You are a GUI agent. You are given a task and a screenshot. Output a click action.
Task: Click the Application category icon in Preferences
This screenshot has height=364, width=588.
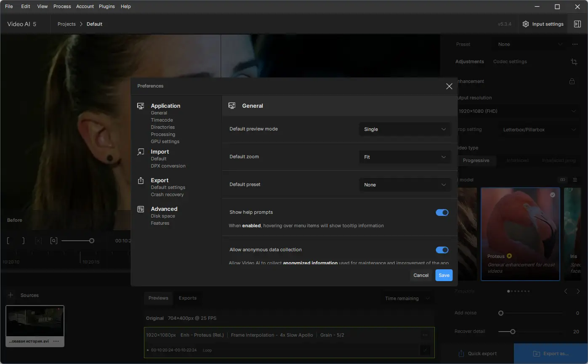coord(141,106)
